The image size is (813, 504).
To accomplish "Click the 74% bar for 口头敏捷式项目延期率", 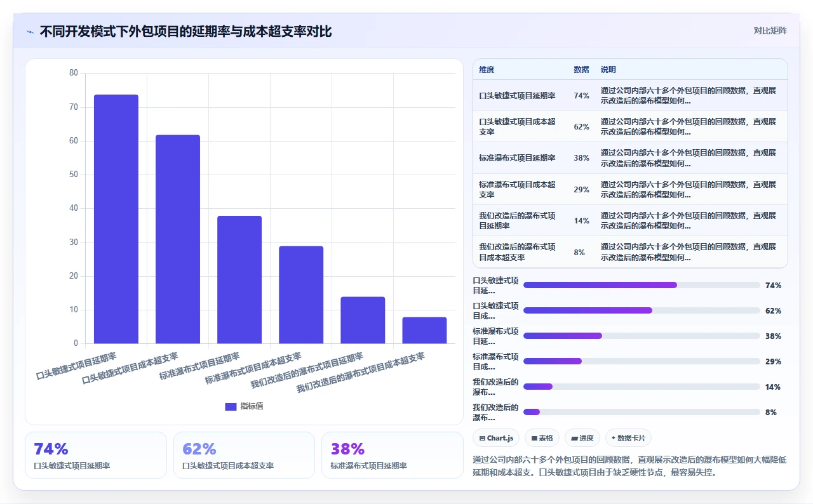I will tap(116, 219).
